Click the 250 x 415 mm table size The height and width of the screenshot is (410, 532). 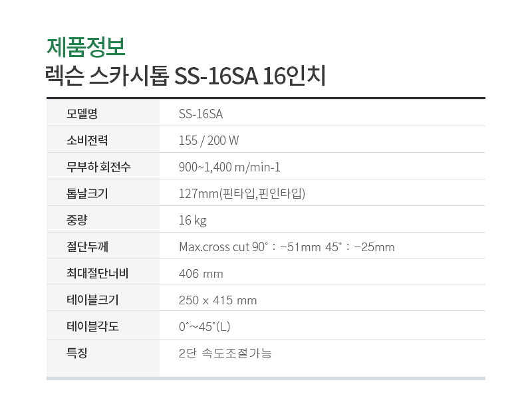point(218,300)
